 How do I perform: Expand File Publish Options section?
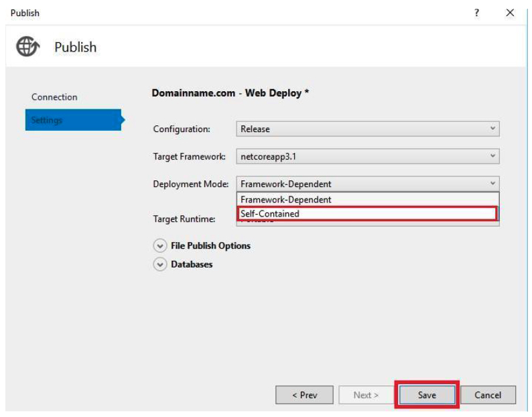[160, 245]
